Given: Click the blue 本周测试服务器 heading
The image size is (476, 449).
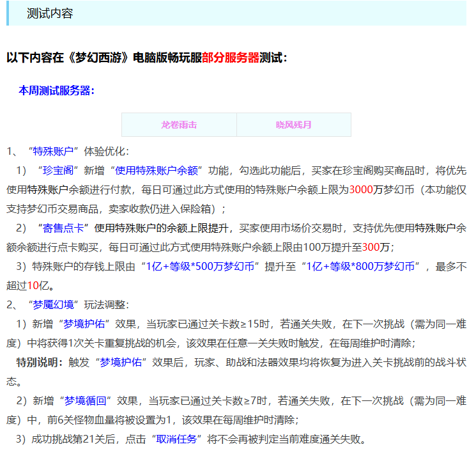Looking at the screenshot, I should coord(56,90).
